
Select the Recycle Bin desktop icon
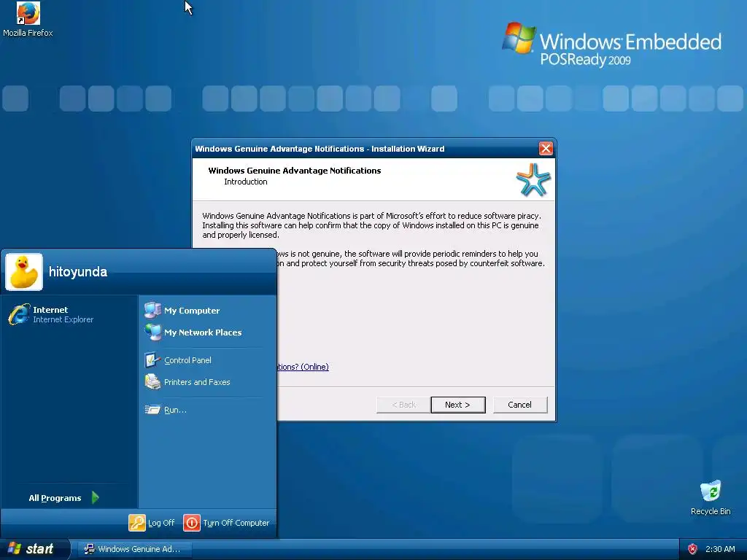click(711, 497)
